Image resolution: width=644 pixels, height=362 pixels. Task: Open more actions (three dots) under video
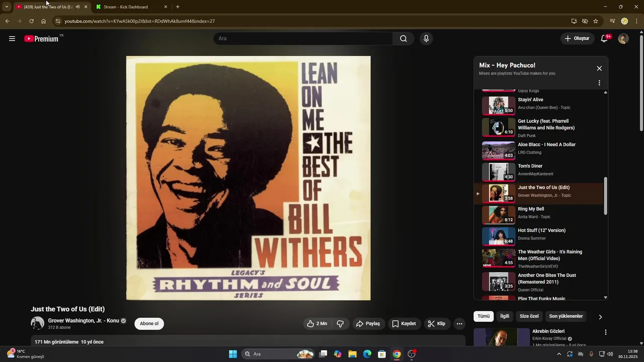[x=459, y=324]
